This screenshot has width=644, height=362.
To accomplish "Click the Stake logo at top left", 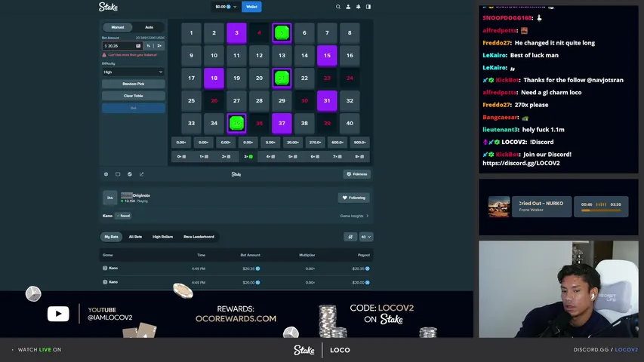I will (x=108, y=7).
